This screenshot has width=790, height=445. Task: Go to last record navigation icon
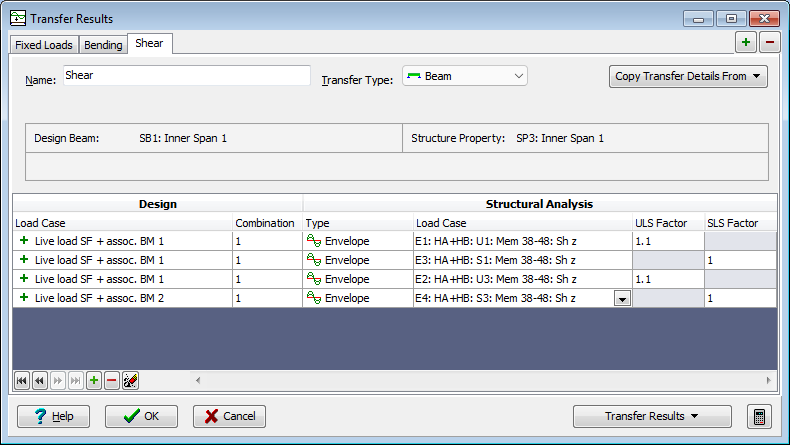click(76, 380)
